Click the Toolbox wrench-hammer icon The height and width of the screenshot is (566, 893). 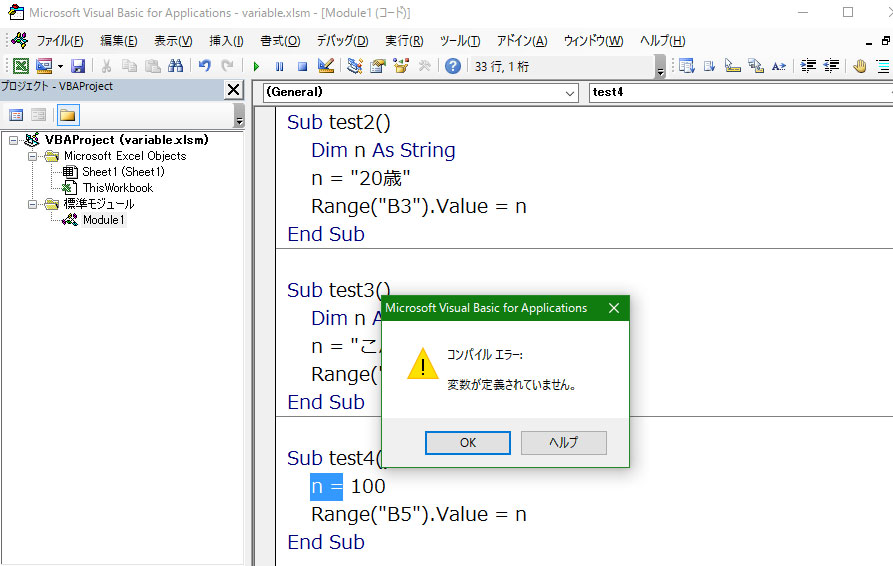coord(424,66)
